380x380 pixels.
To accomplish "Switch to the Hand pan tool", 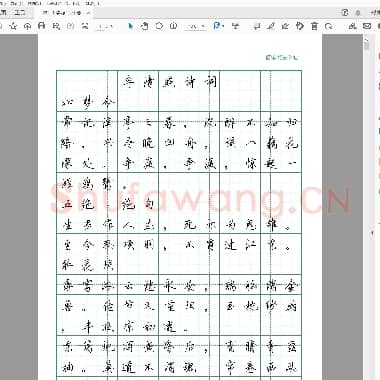I will [144, 26].
